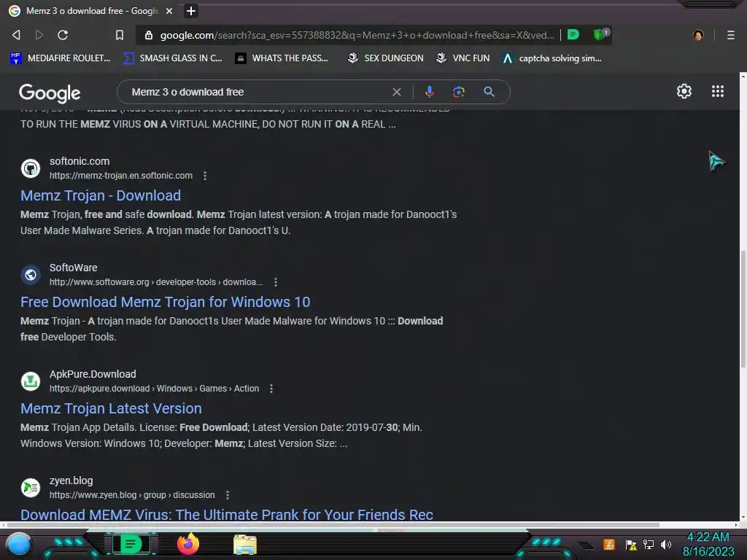
Task: Open the browser profile avatar
Action: 698,35
